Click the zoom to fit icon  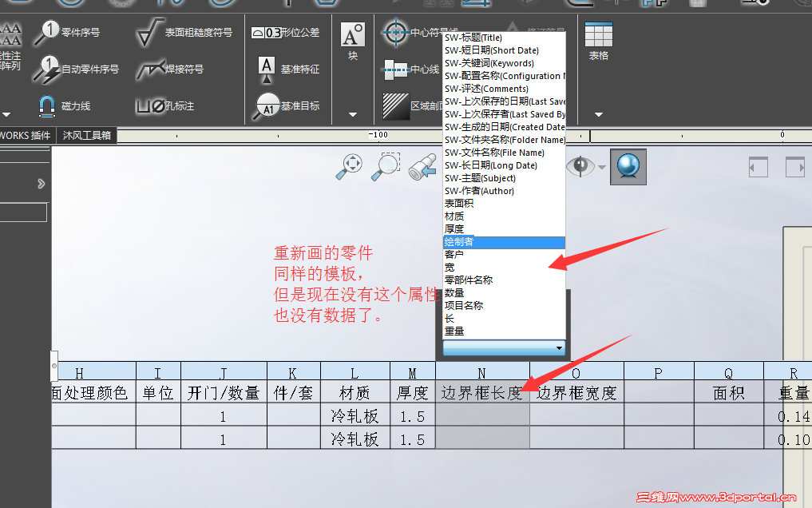[x=350, y=166]
